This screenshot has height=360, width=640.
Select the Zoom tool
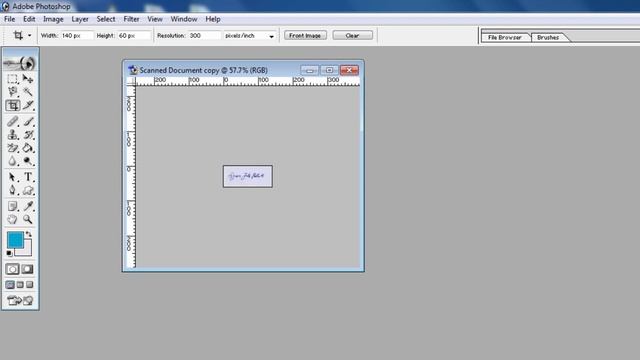(x=28, y=219)
